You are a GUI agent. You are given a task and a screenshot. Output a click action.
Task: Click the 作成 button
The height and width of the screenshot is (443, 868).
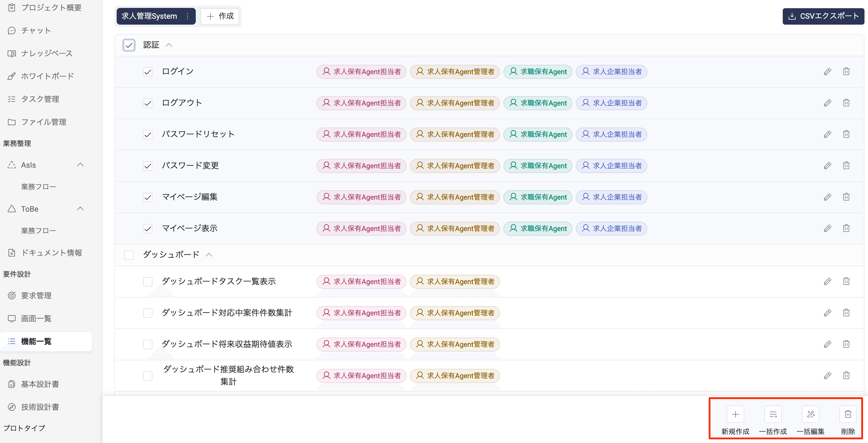[220, 16]
